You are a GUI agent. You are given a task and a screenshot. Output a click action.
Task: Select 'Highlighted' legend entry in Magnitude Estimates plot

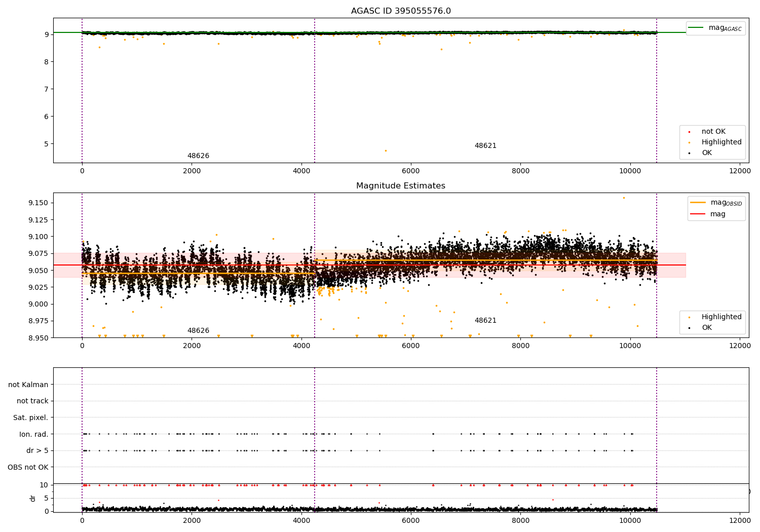click(x=721, y=317)
